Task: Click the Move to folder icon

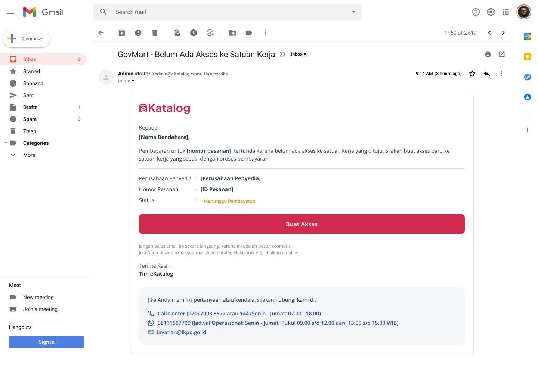Action: tap(232, 33)
